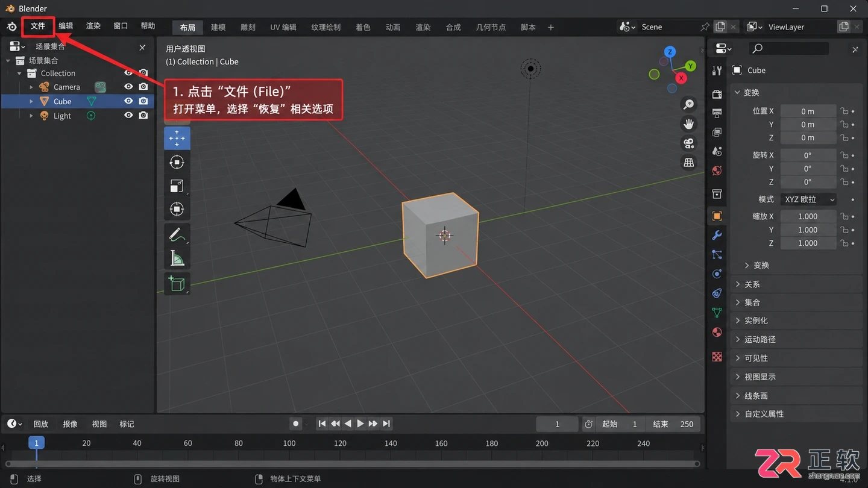Expand the 运动路径 panel

(797, 340)
